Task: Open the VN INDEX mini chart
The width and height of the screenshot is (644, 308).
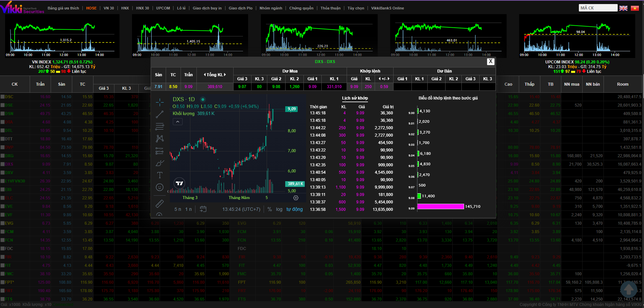Action: (62, 36)
